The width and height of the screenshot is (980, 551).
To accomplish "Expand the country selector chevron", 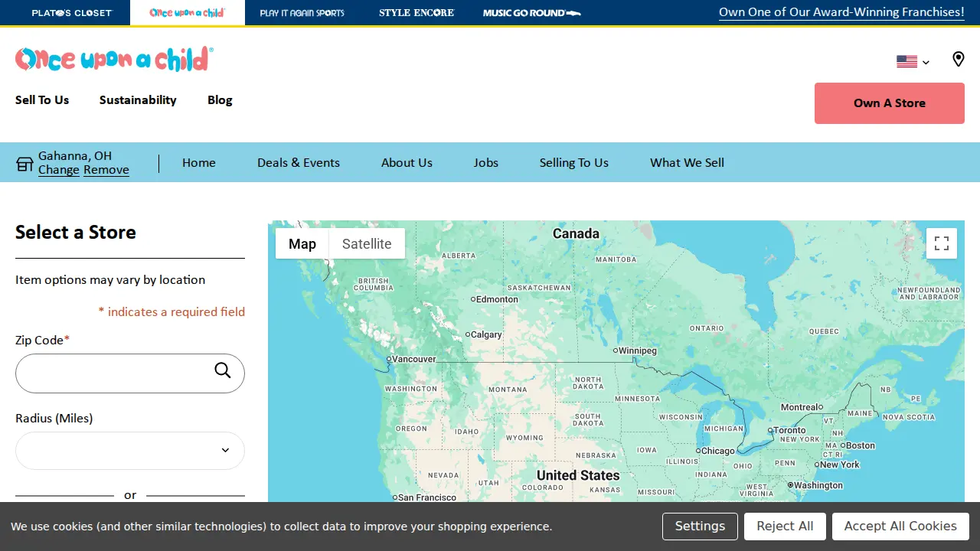I will [926, 63].
